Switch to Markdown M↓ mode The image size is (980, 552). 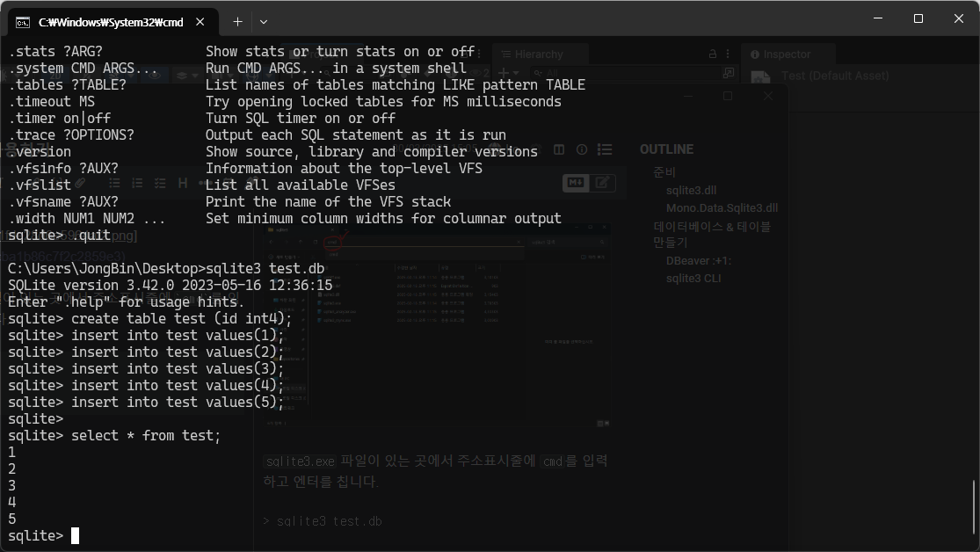576,183
